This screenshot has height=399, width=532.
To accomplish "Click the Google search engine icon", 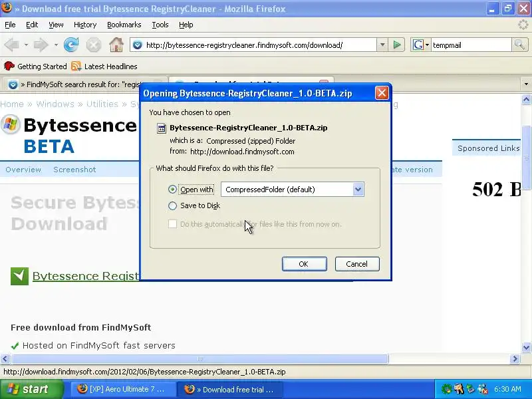I will [418, 45].
